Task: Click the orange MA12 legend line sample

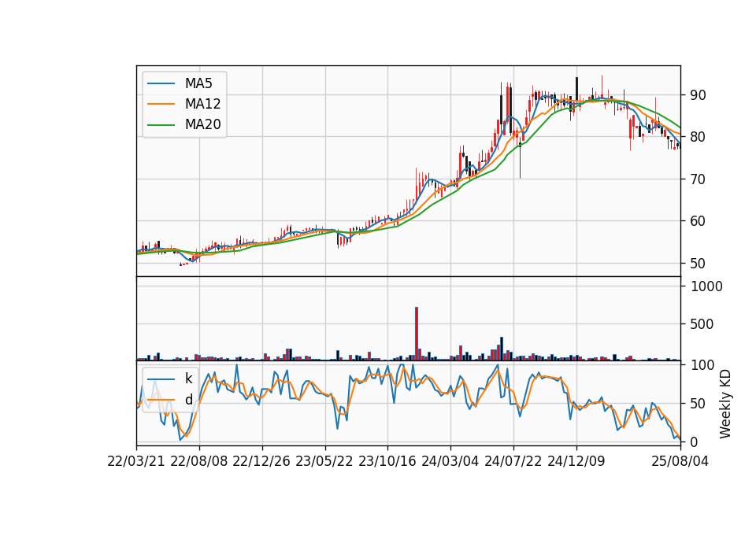Action: point(161,105)
